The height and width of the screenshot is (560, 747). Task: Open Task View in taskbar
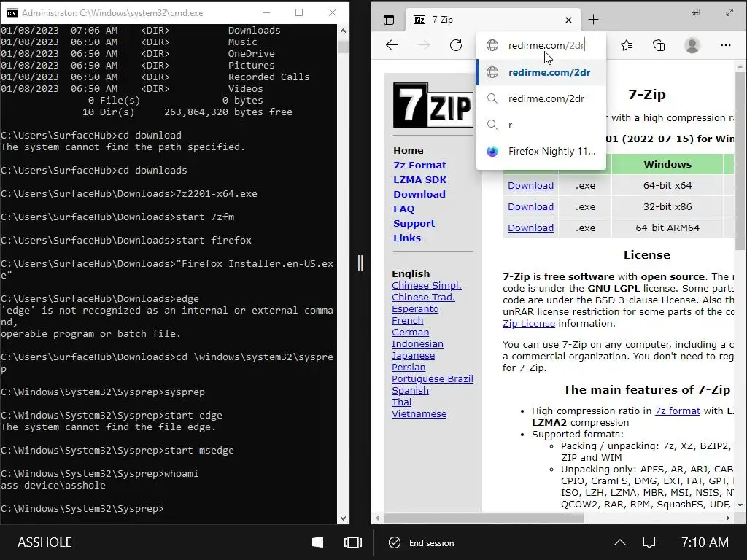pos(353,542)
